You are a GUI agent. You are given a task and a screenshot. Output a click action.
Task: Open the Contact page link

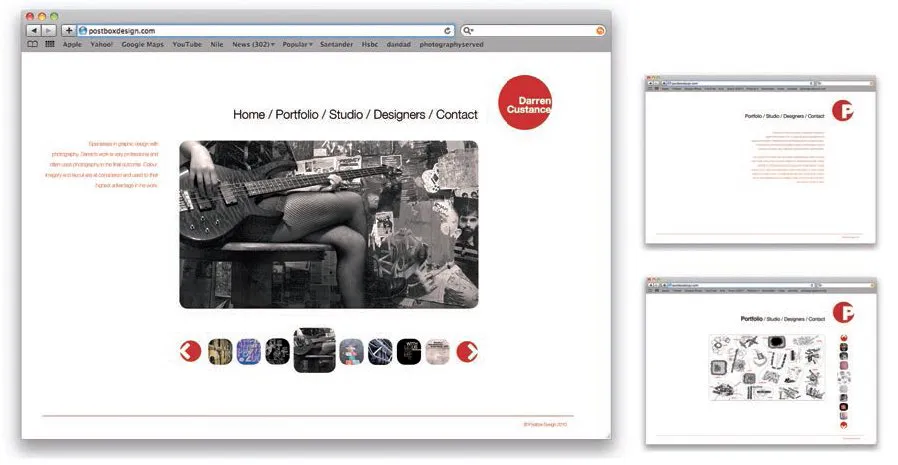(x=456, y=115)
